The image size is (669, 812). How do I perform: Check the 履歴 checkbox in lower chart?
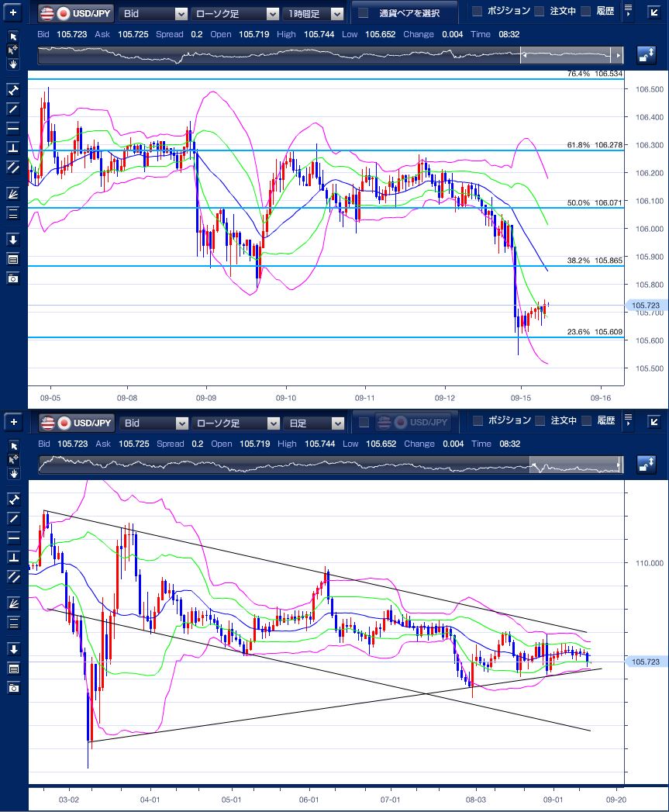pyautogui.click(x=586, y=421)
